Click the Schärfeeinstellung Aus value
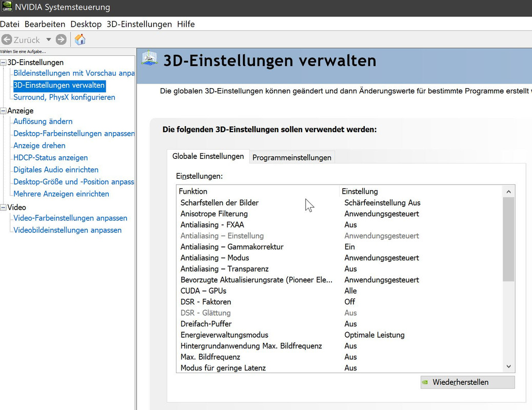 (382, 202)
